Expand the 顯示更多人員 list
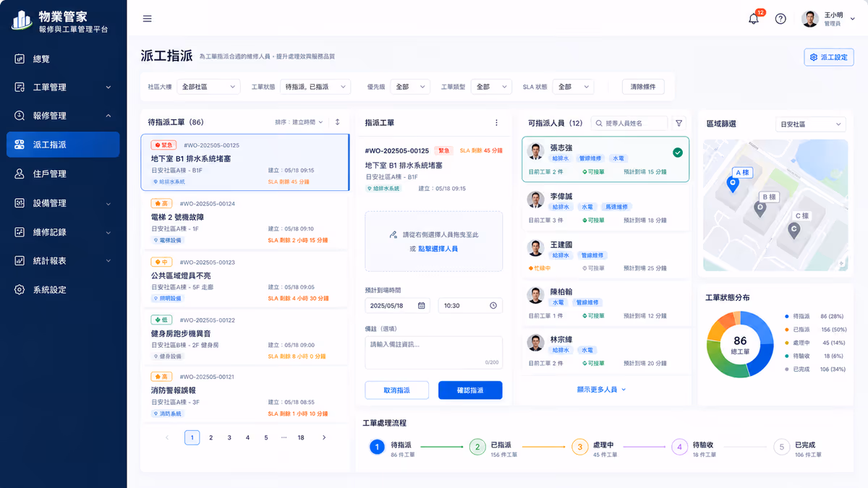This screenshot has width=868, height=488. 601,389
